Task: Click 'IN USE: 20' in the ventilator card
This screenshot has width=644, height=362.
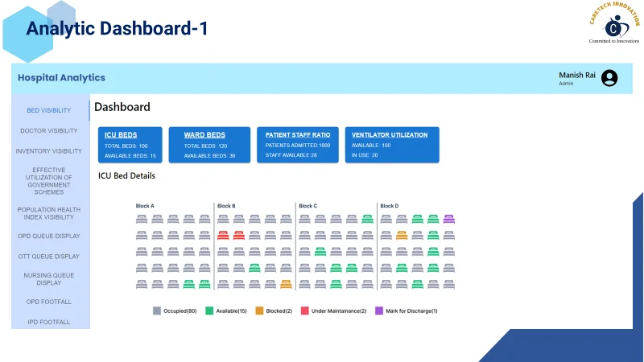Action: click(x=365, y=155)
